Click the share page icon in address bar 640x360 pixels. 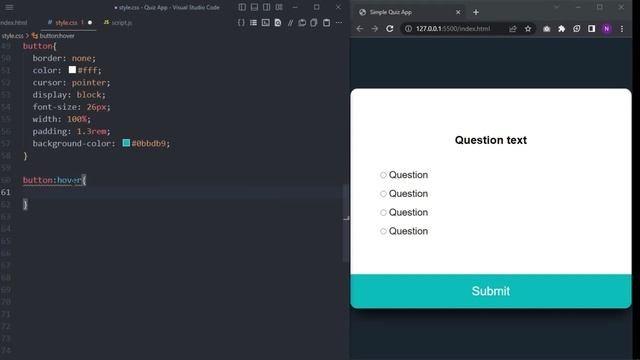click(x=513, y=29)
